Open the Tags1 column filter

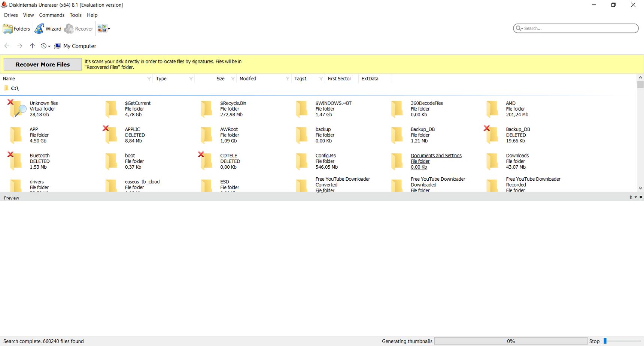coord(321,79)
